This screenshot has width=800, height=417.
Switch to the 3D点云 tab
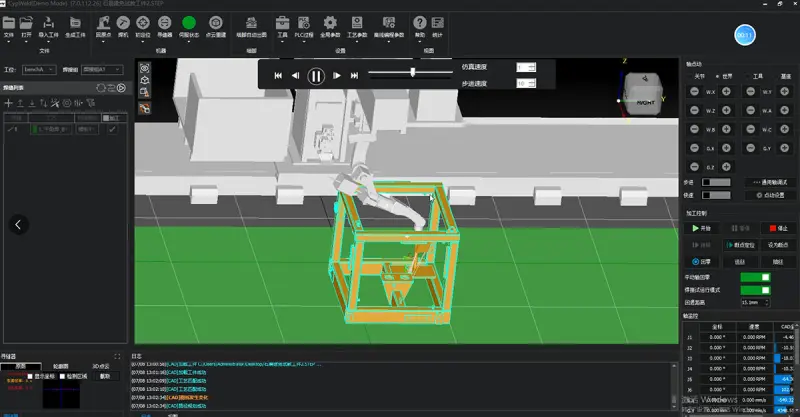pyautogui.click(x=101, y=366)
